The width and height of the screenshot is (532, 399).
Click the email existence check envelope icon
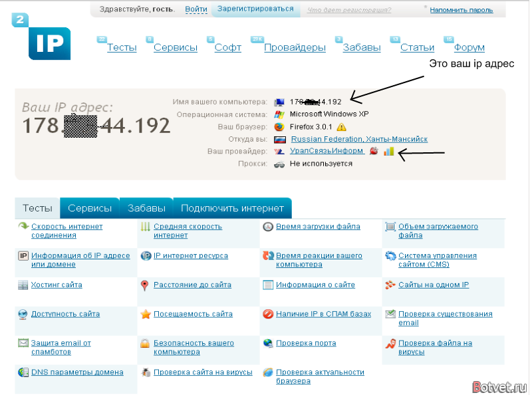point(390,314)
